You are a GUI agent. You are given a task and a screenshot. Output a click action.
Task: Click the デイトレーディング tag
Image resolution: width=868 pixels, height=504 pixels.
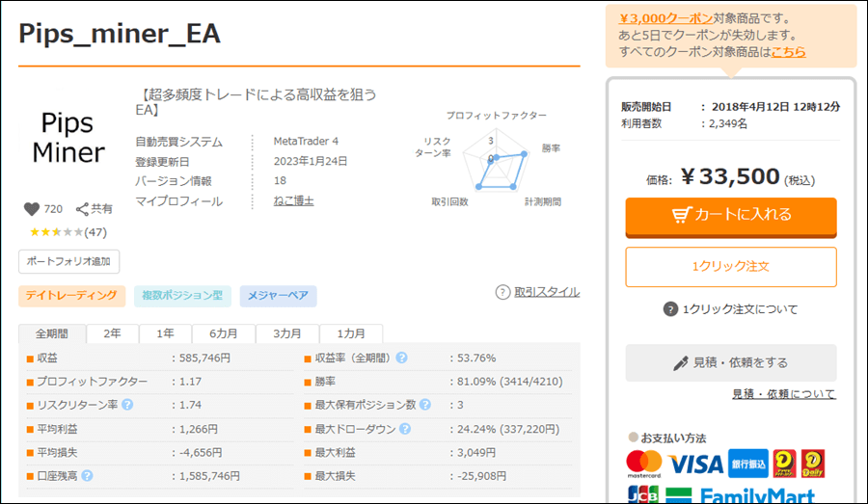(72, 296)
